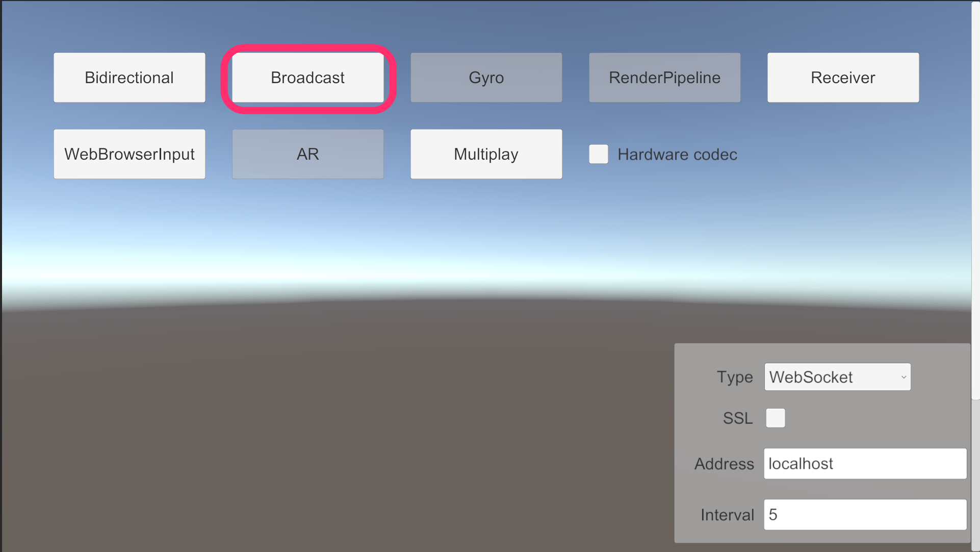Click the Bidirectional sample button

pos(129,76)
